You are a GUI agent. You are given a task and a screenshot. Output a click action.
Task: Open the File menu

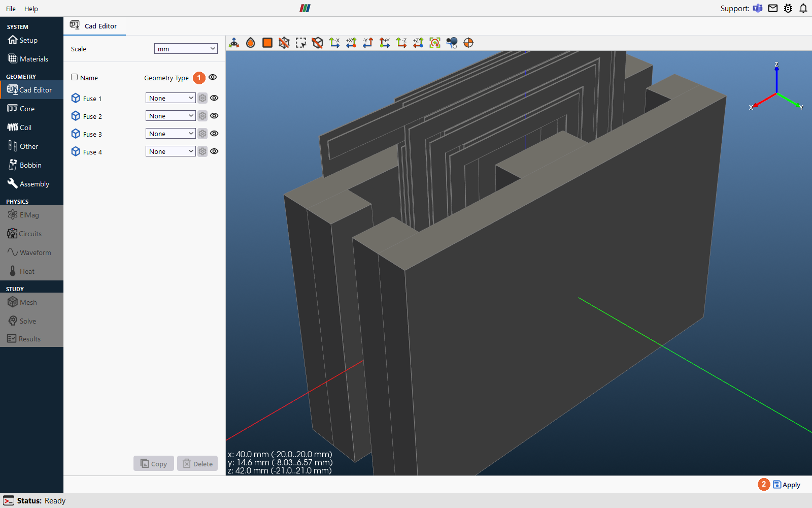pyautogui.click(x=11, y=9)
